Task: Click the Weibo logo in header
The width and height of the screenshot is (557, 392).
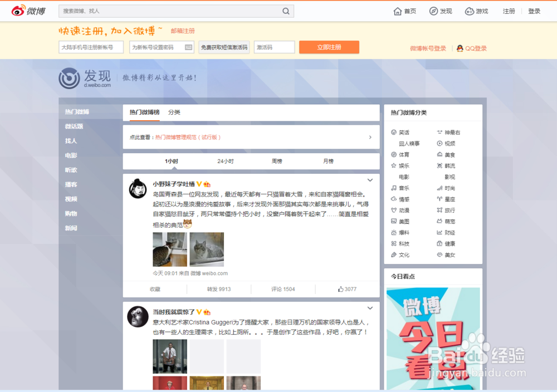Action: [28, 11]
